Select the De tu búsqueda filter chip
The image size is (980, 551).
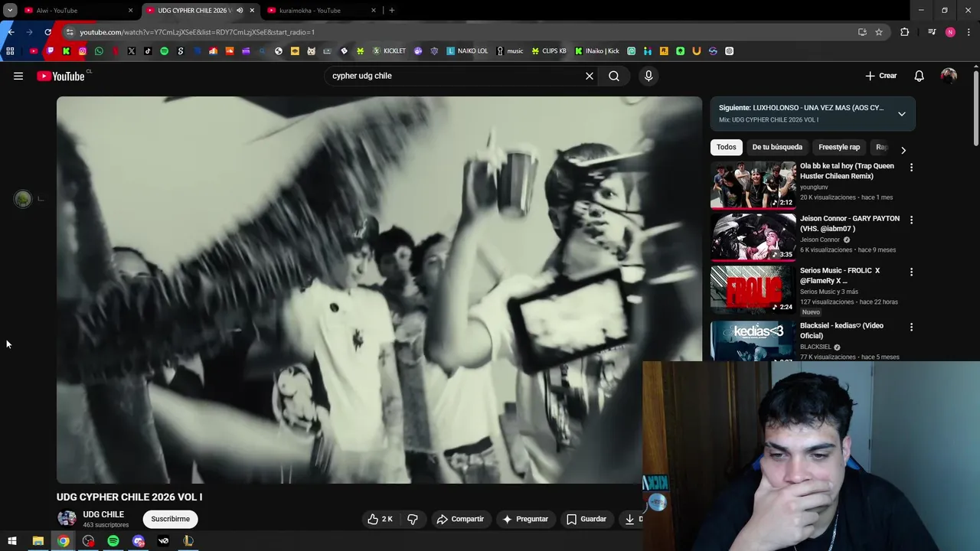click(777, 147)
